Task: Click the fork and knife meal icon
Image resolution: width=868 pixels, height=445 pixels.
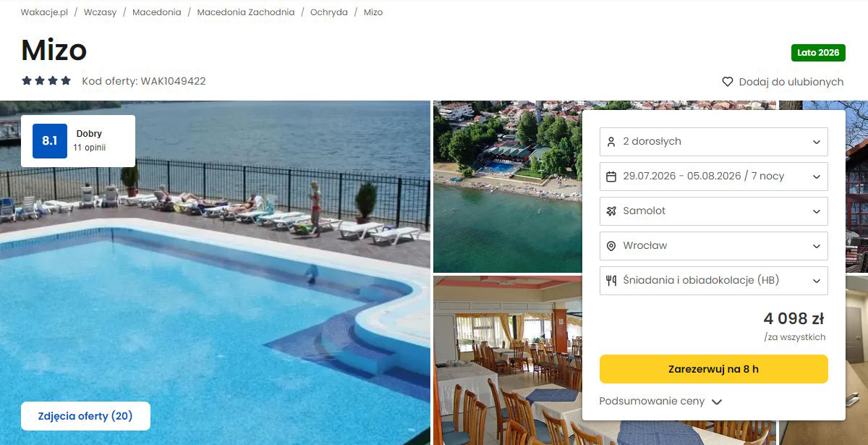Action: (611, 281)
